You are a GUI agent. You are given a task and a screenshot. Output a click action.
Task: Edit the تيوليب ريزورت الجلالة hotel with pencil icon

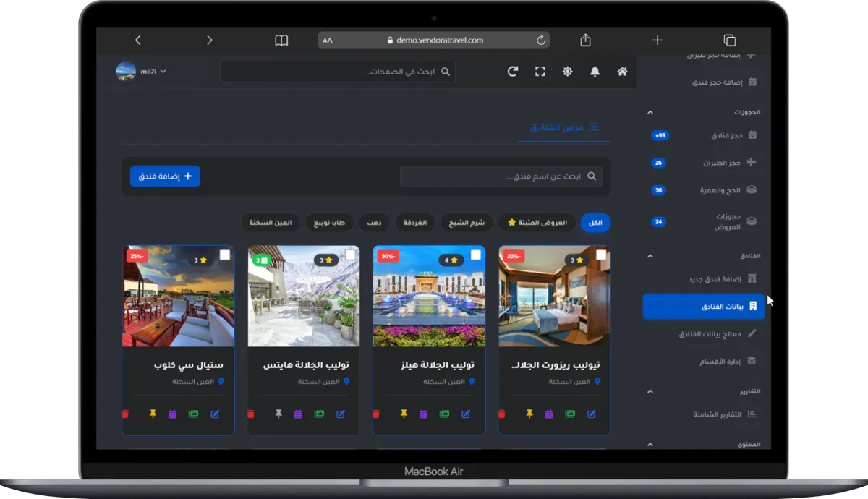tap(592, 414)
